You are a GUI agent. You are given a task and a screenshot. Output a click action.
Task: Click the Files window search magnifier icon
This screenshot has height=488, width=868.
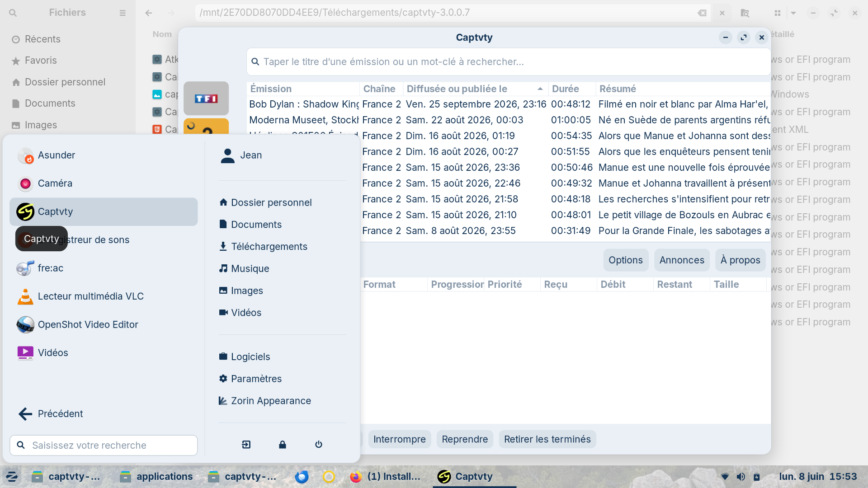[13, 13]
